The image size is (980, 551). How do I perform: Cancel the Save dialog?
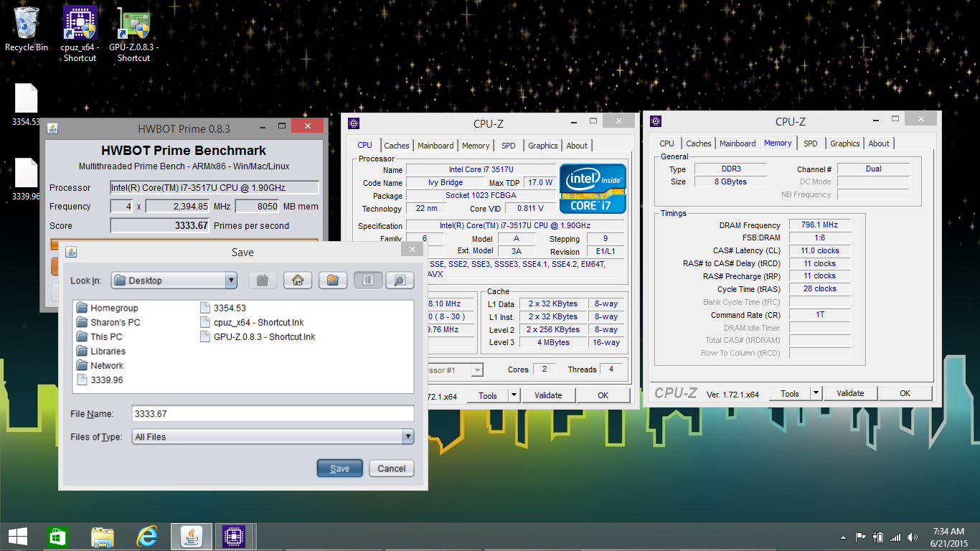click(392, 468)
